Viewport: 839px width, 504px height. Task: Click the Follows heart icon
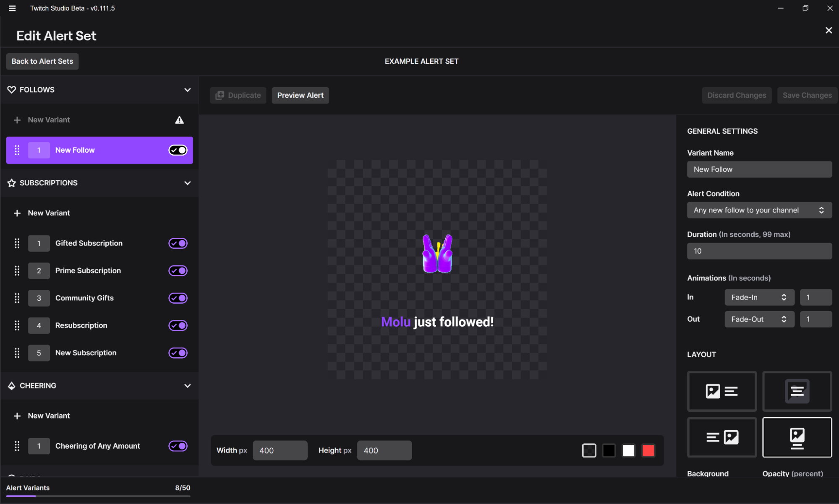pos(11,89)
